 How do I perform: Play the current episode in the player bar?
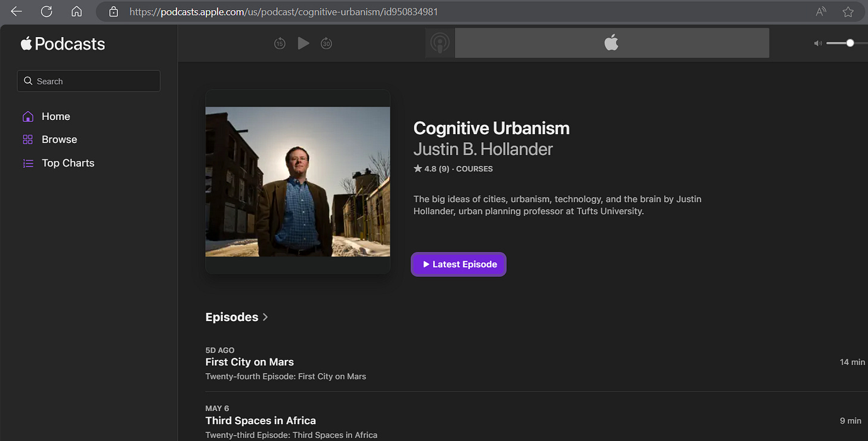coord(303,43)
